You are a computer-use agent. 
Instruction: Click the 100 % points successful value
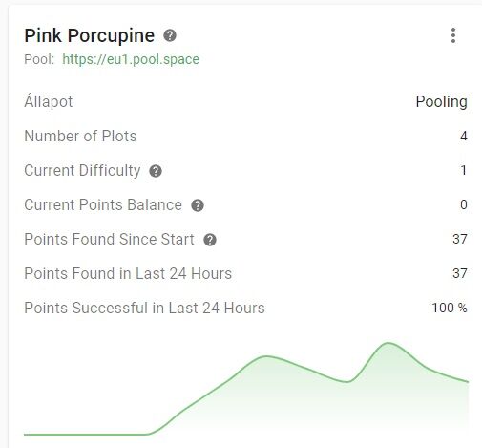click(x=450, y=308)
